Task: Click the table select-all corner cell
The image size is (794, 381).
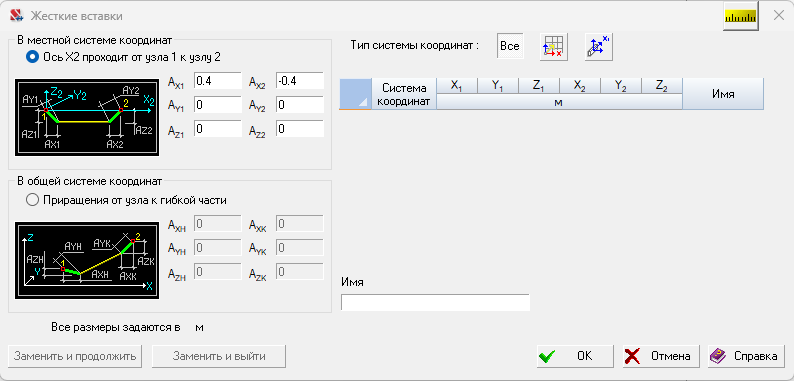Action: 355,94
